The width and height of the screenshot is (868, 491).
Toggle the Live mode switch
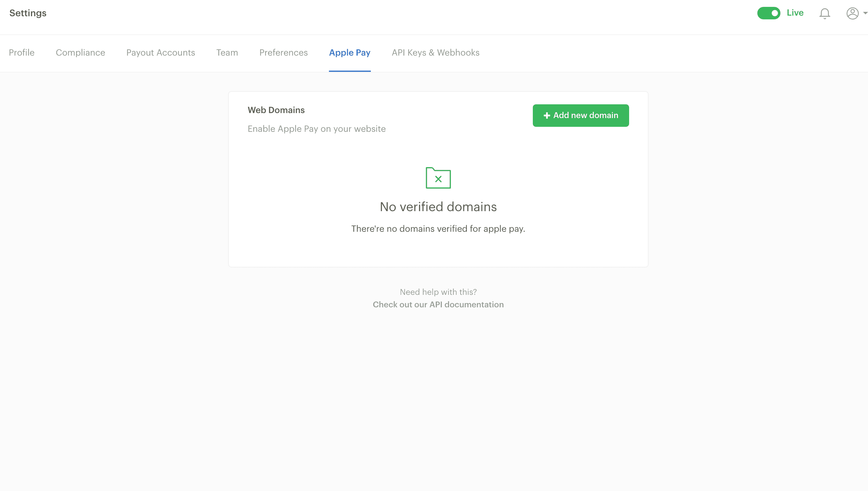pos(769,13)
